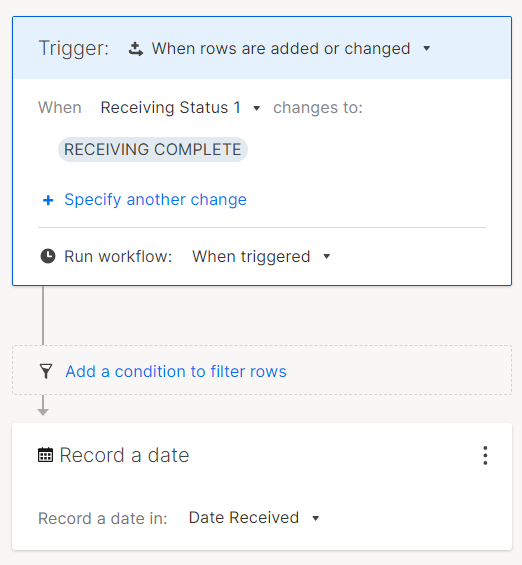
Task: Click the When triggered option text
Action: pyautogui.click(x=251, y=256)
